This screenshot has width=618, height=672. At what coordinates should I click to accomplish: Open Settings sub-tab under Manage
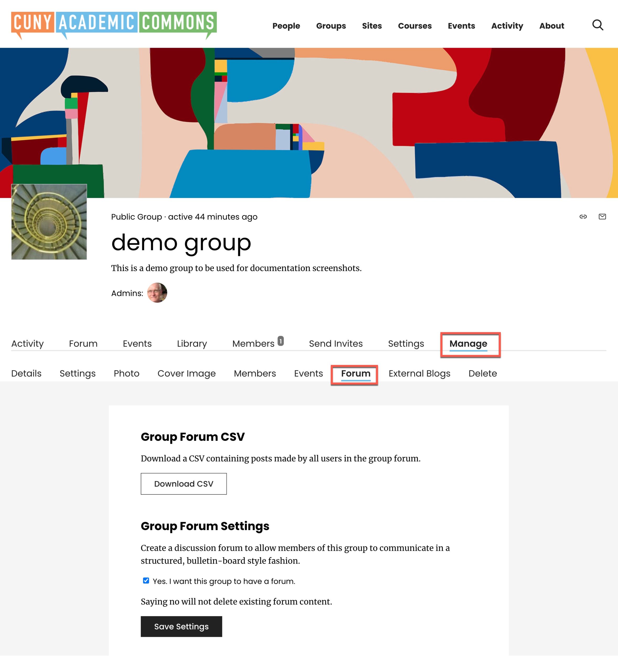[78, 374]
